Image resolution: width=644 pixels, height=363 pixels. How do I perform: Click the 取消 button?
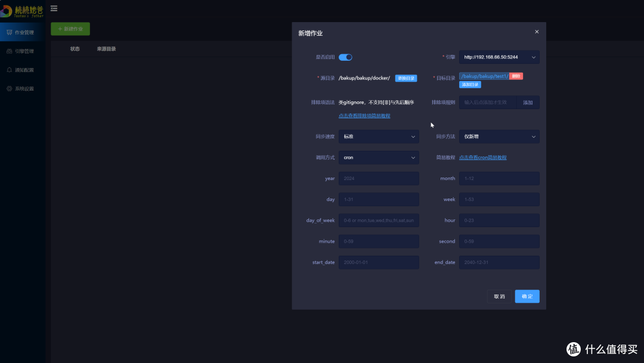coord(500,296)
